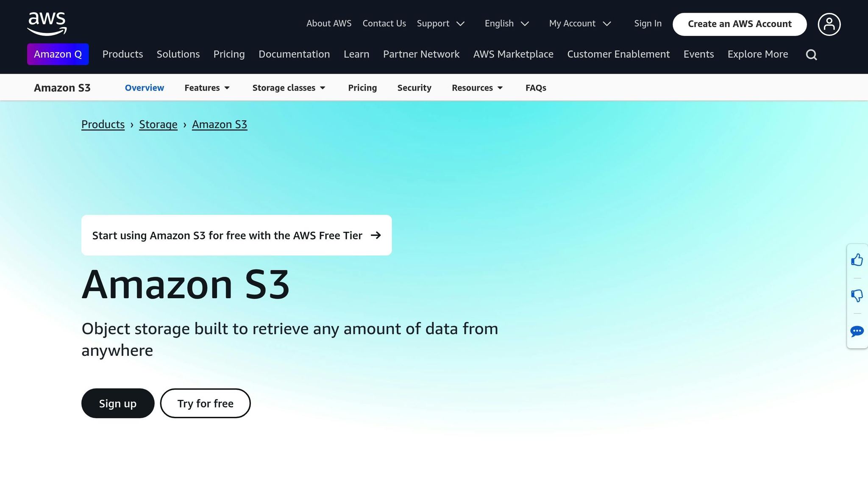
Task: Open the Products menu
Action: (122, 54)
